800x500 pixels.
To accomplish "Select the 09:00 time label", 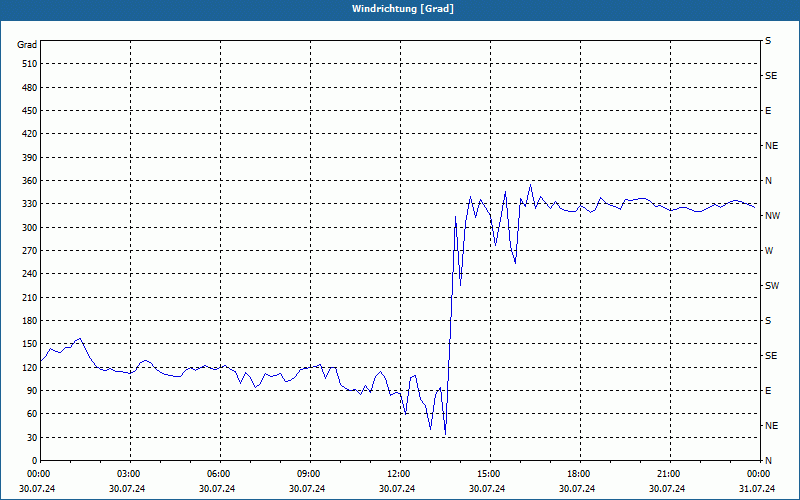I will [x=310, y=474].
